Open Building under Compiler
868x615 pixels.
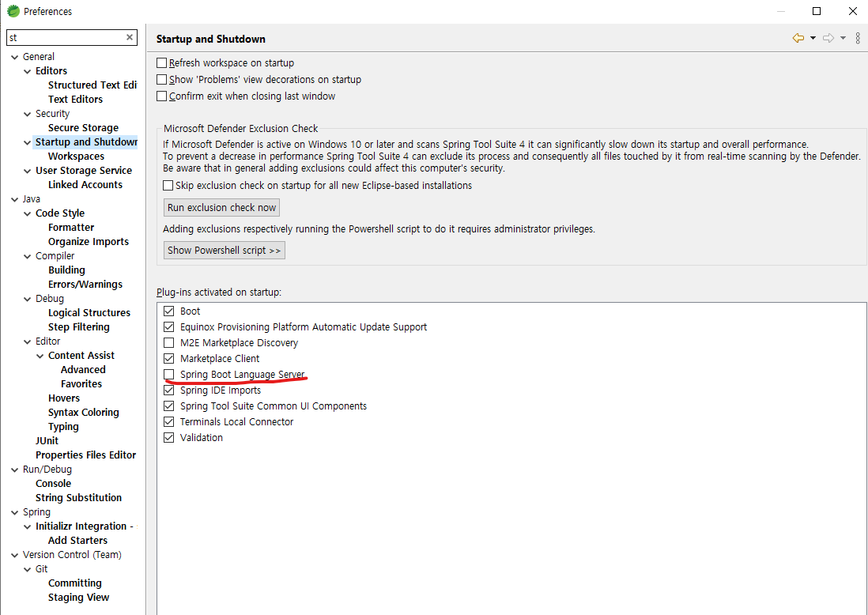66,270
